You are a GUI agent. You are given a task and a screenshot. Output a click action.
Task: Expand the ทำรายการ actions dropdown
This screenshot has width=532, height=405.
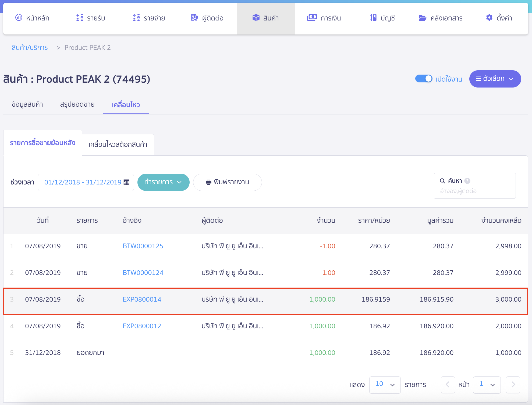coord(163,182)
